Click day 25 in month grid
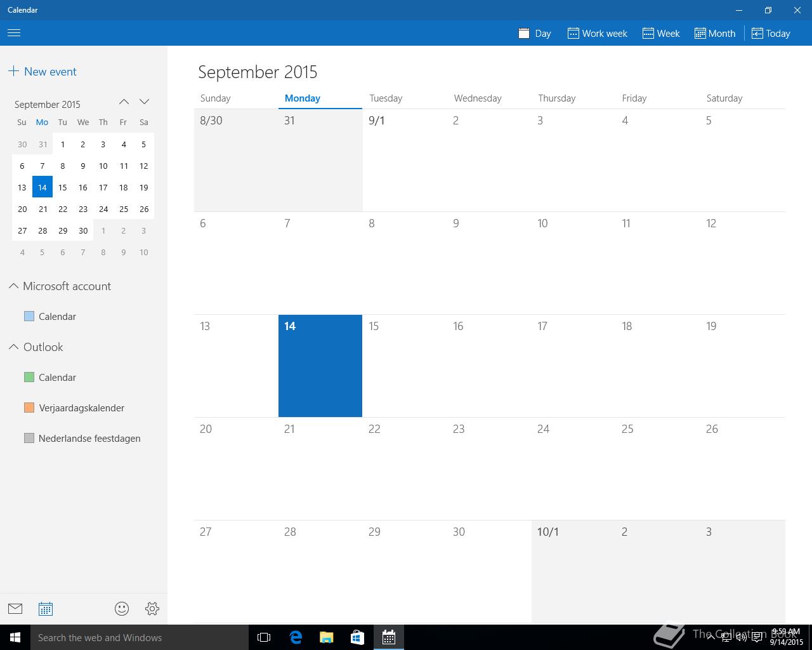This screenshot has height=650, width=812. 658,468
